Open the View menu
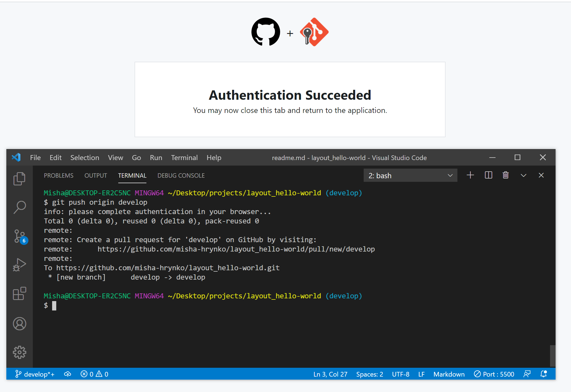The width and height of the screenshot is (571, 392). (x=116, y=158)
